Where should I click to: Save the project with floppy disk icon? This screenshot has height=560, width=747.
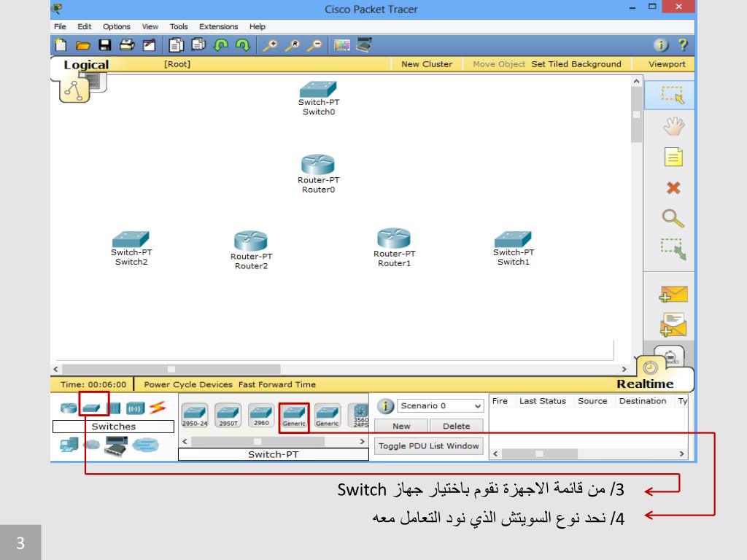pos(105,45)
